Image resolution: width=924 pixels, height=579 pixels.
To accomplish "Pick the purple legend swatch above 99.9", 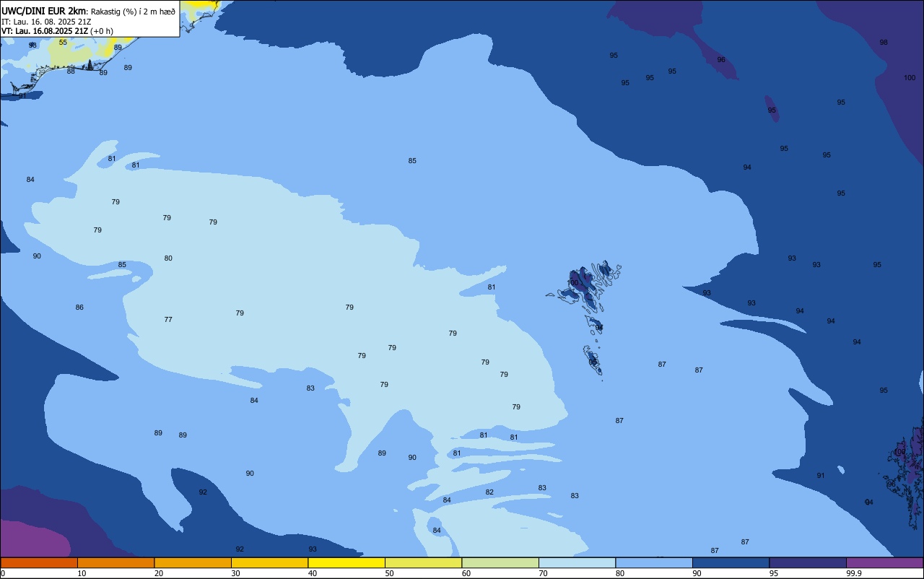I will (884, 562).
